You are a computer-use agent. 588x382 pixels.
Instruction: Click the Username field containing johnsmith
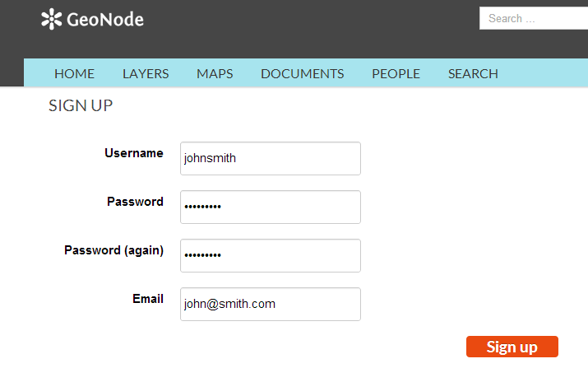271,158
